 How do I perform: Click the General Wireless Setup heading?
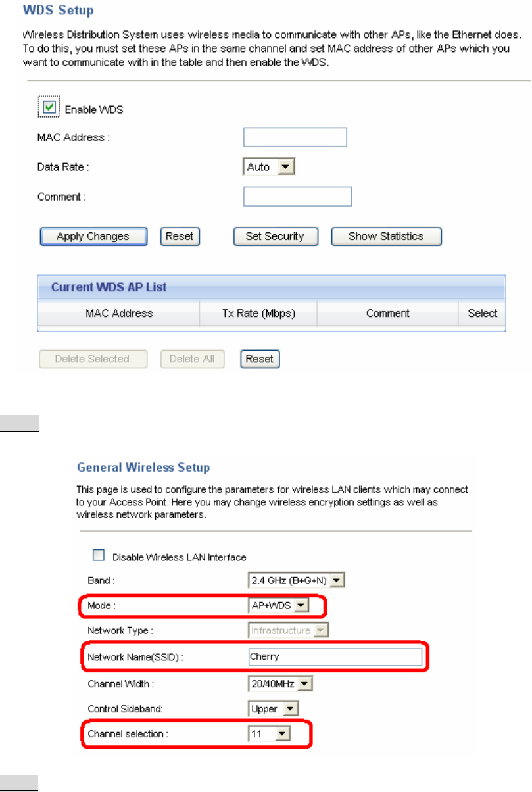pyautogui.click(x=143, y=468)
